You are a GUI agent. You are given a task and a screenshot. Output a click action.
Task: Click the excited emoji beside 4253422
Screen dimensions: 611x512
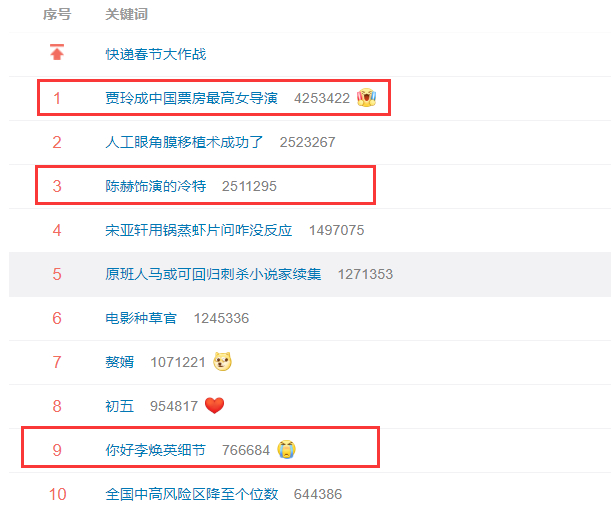pos(366,97)
